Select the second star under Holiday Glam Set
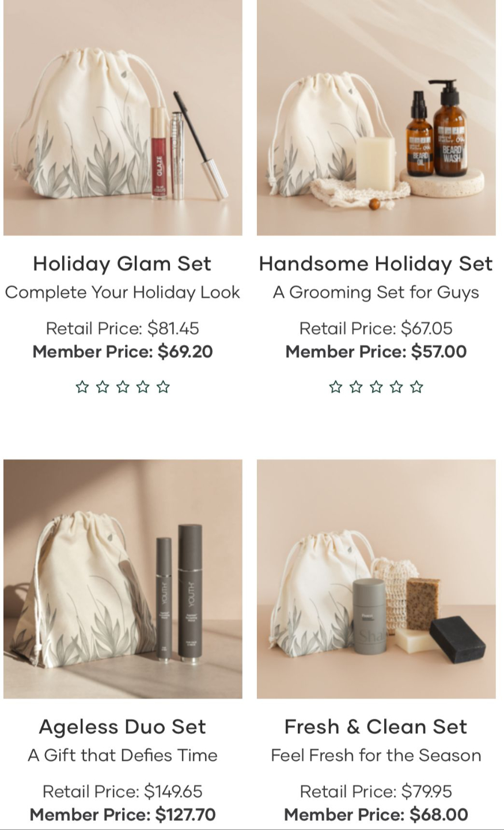 pos(103,387)
